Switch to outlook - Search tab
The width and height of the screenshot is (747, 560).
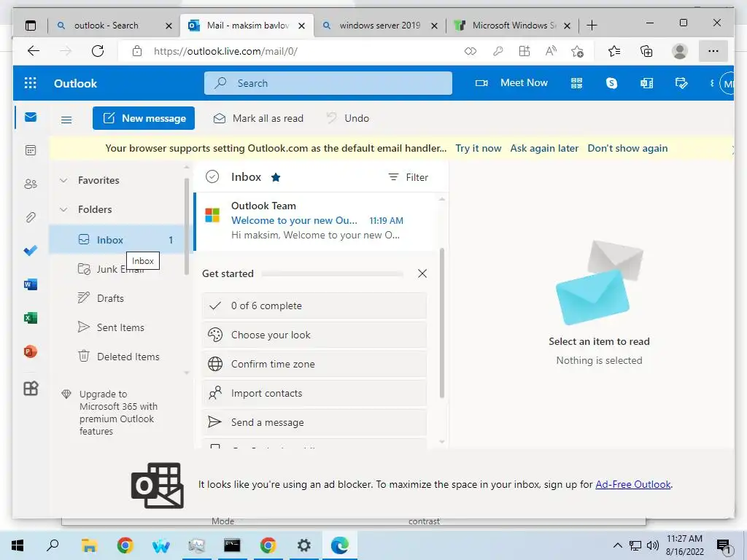click(x=115, y=26)
